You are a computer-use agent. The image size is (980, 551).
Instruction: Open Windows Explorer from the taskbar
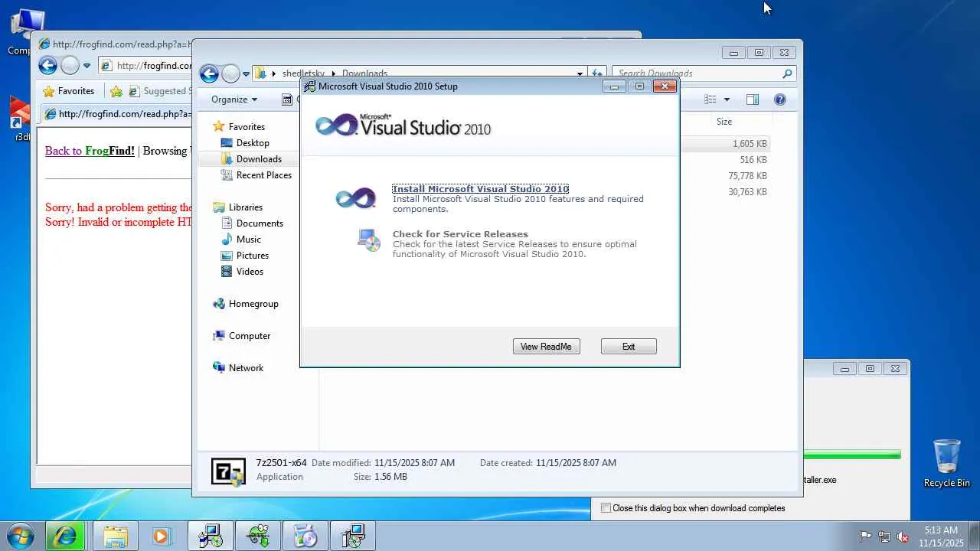click(115, 536)
